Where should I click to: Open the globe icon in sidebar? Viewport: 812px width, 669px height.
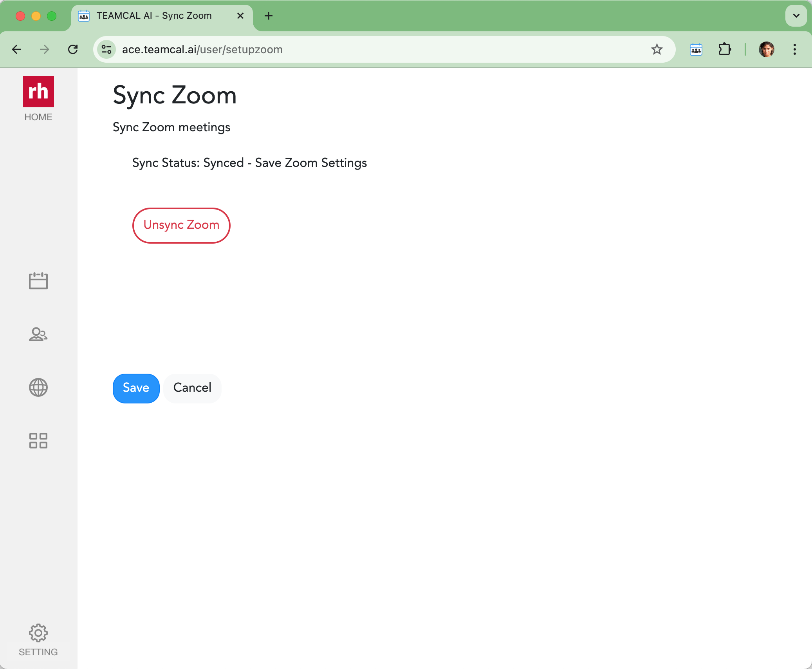tap(38, 387)
